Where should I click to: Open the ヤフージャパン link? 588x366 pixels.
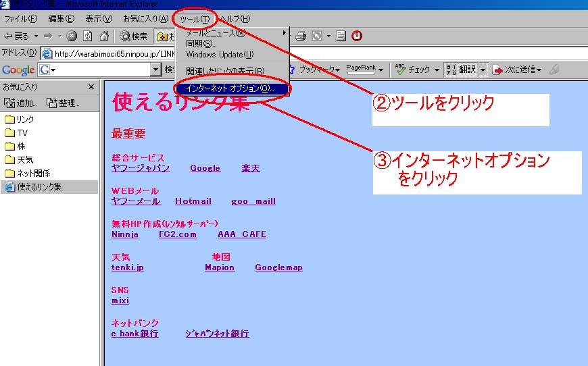pos(141,168)
